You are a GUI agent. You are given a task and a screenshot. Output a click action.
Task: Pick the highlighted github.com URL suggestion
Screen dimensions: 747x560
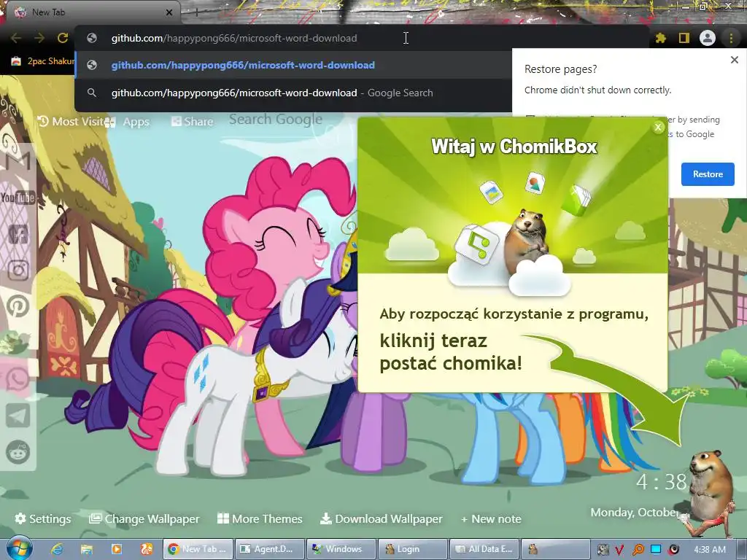(293, 65)
